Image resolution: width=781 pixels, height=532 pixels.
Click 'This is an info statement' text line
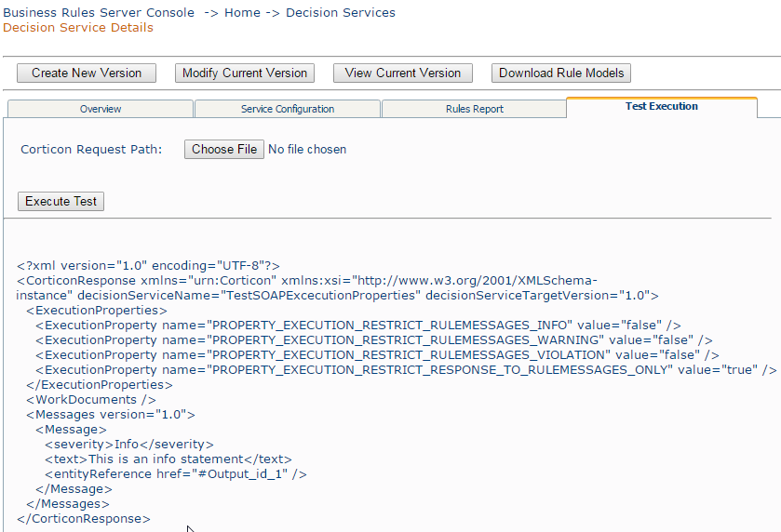point(168,459)
